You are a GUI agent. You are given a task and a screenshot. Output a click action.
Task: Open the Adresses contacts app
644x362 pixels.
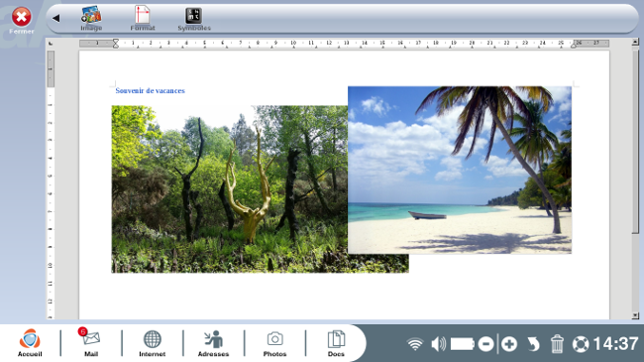tap(213, 342)
